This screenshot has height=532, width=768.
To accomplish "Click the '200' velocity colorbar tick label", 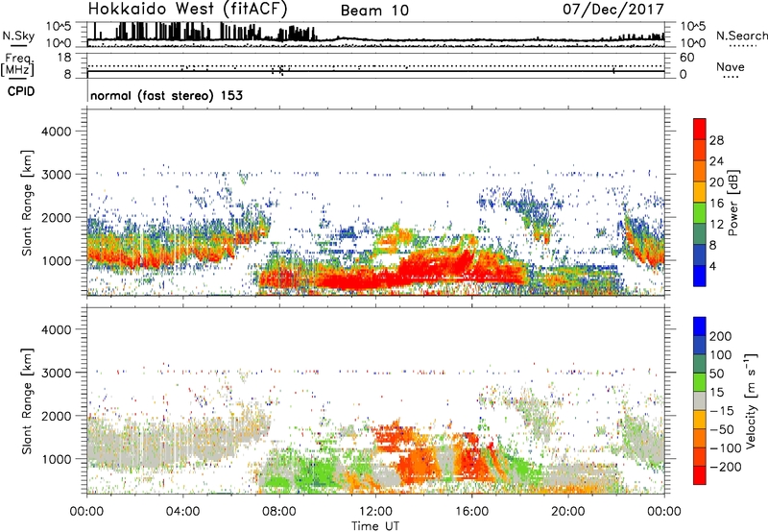I will (x=721, y=336).
